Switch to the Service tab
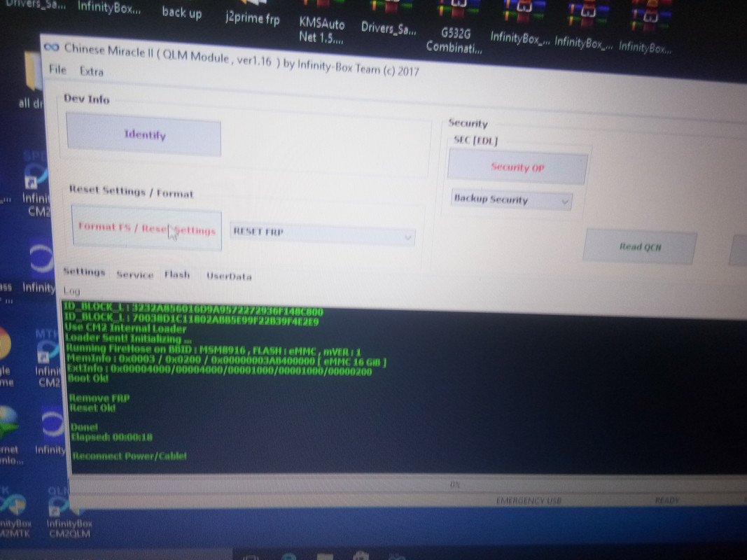Viewport: 747px width, 560px height. [x=135, y=274]
